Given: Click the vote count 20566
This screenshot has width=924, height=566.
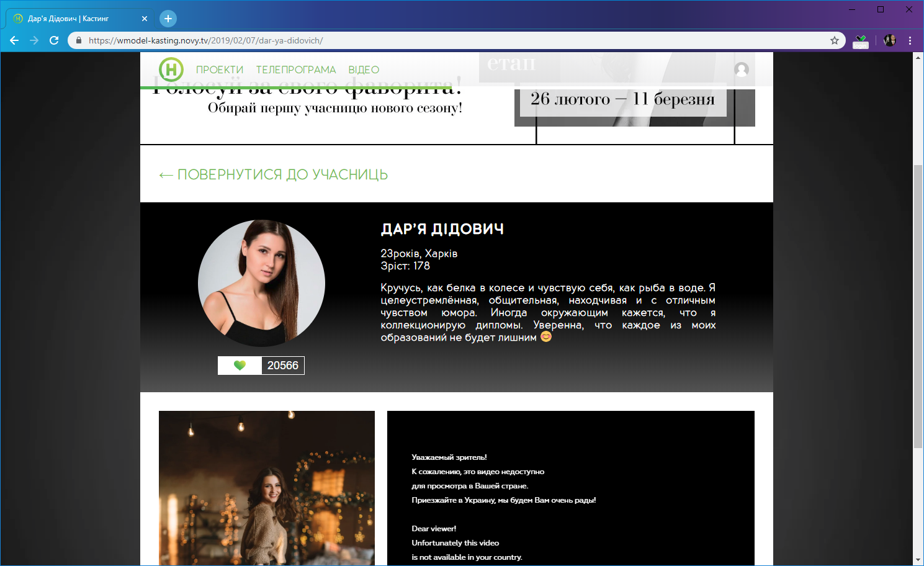Looking at the screenshot, I should [283, 366].
